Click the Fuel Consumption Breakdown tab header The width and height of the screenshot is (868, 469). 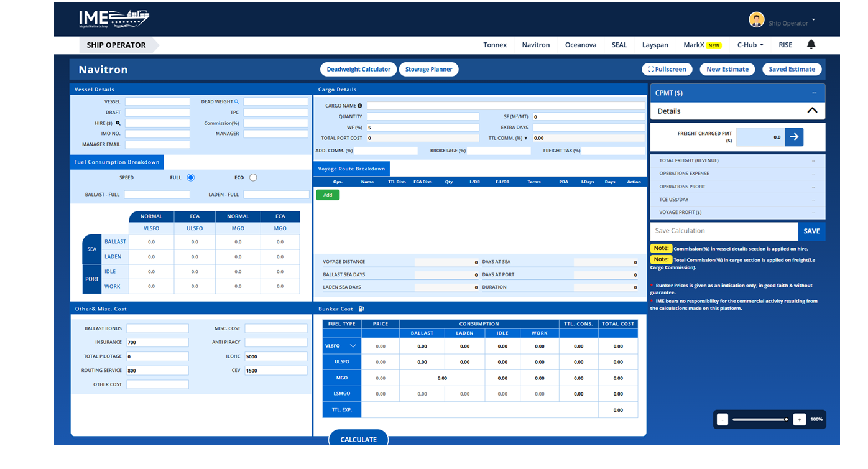pyautogui.click(x=117, y=162)
